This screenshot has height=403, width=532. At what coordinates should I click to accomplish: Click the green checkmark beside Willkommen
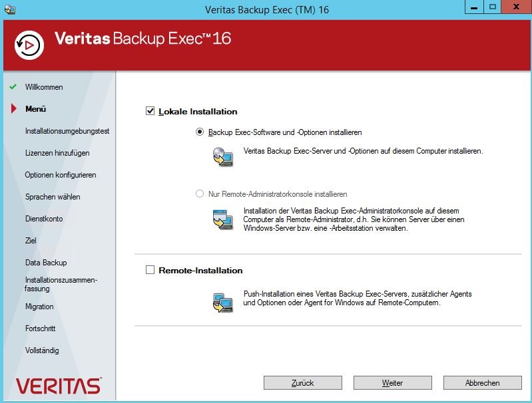13,86
